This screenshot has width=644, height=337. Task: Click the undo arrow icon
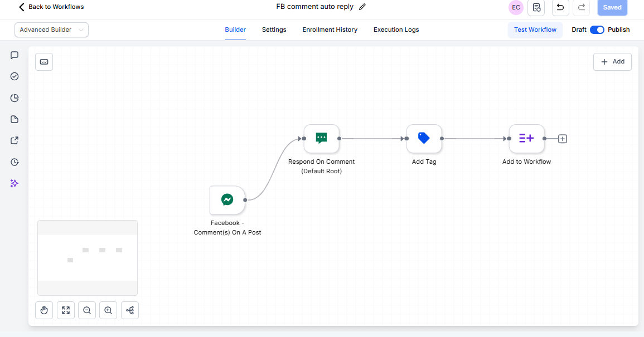point(560,7)
